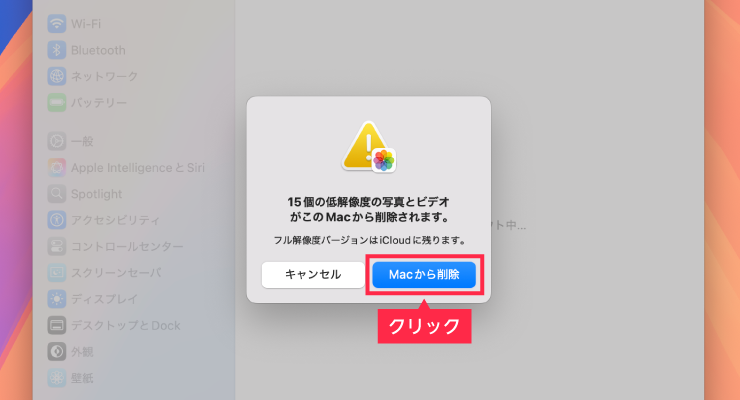Screen dimensions: 740x400
Task: Click the Wi-Fi icon in sidebar
Action: [57, 24]
